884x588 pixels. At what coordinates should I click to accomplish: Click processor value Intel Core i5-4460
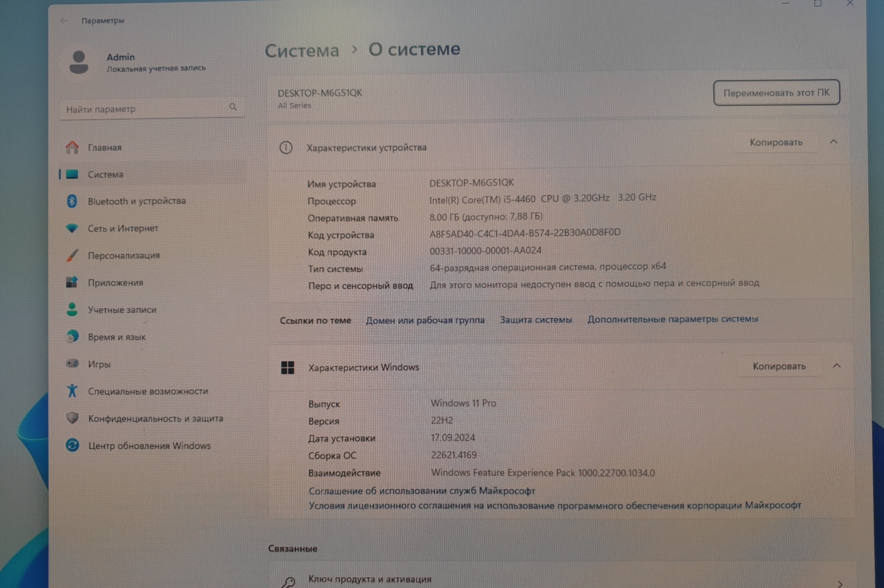pyautogui.click(x=542, y=198)
